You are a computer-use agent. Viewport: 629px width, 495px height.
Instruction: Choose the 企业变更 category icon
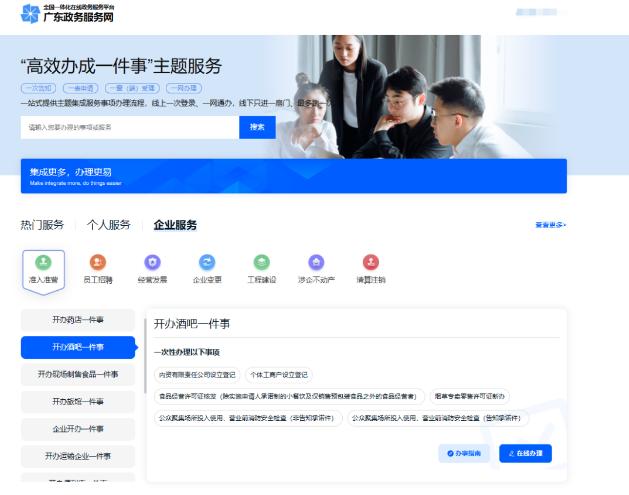(x=207, y=263)
